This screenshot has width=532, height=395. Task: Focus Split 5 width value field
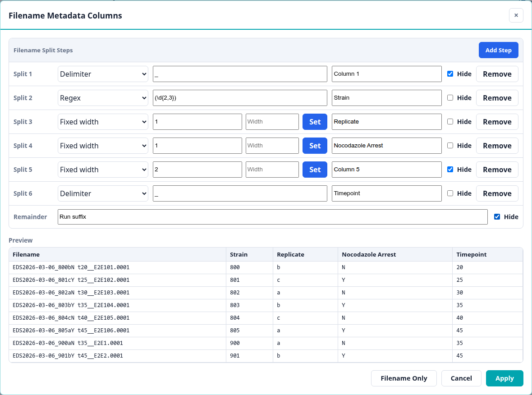click(197, 170)
